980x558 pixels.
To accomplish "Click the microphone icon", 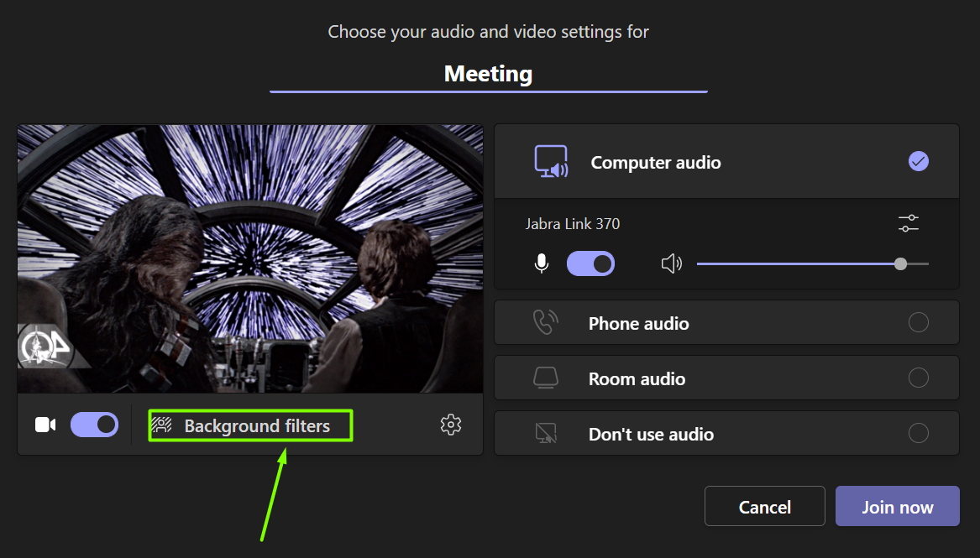I will tap(542, 263).
